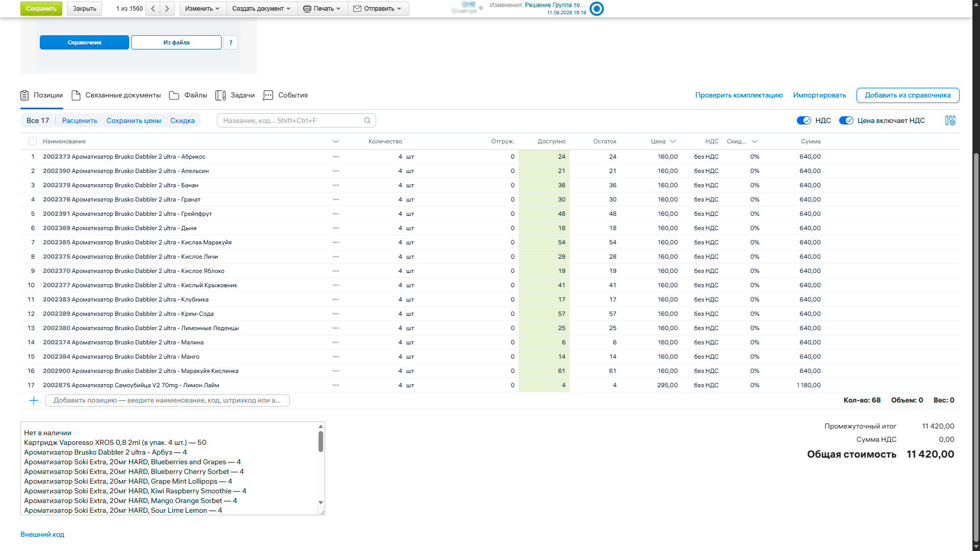Open row menu for Крем-Сода item

pyautogui.click(x=336, y=314)
